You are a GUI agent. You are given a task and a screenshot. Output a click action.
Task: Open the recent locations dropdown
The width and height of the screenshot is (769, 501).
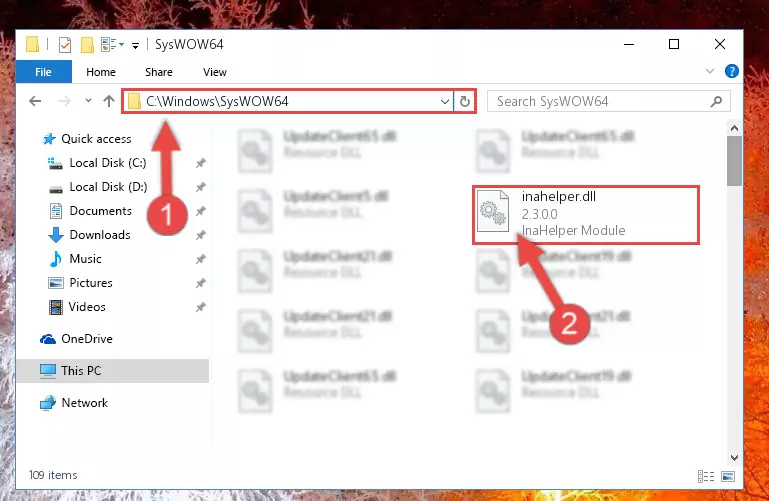point(88,100)
